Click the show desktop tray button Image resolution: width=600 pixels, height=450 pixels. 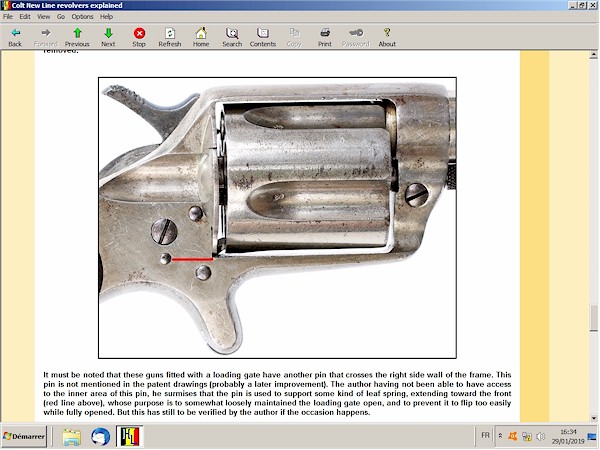(592, 436)
